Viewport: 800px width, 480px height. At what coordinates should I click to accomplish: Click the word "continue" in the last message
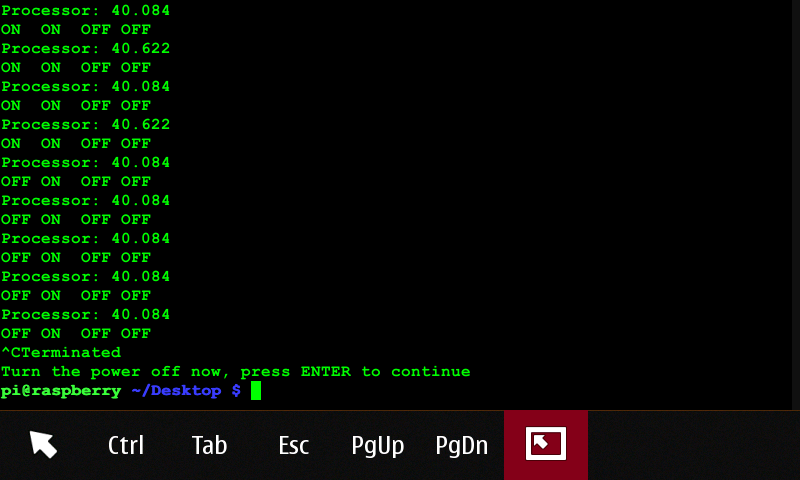click(431, 372)
